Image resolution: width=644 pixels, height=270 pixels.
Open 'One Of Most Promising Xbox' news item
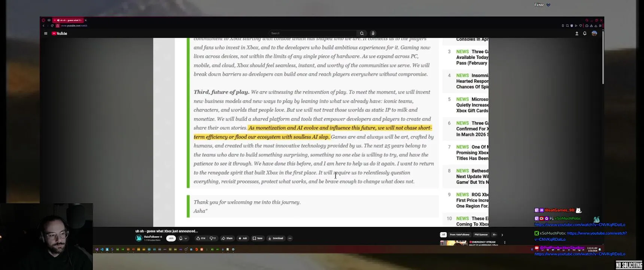click(472, 153)
